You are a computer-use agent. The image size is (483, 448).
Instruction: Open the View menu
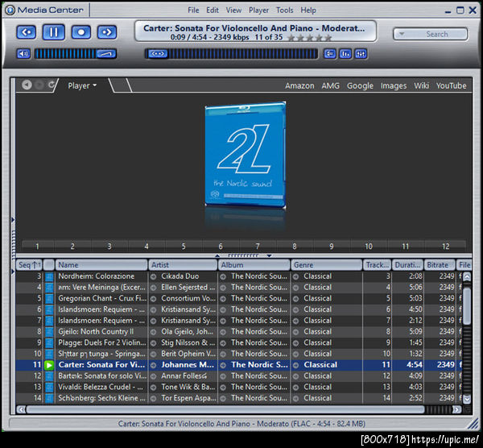click(x=233, y=10)
